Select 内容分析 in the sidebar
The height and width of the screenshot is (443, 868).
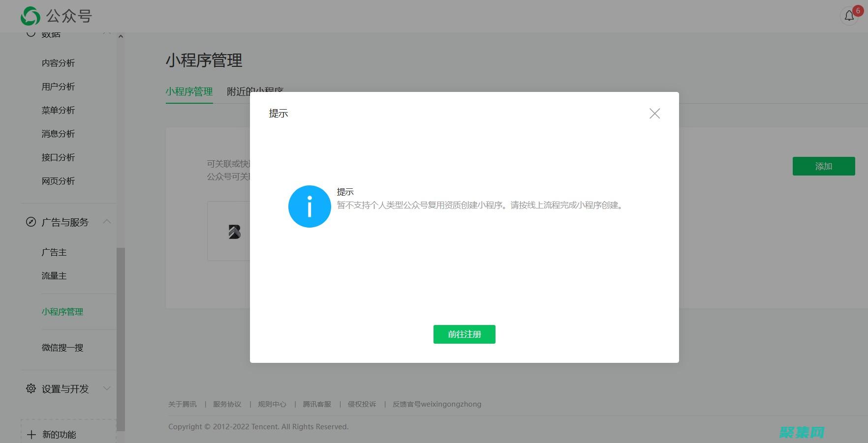click(x=58, y=62)
